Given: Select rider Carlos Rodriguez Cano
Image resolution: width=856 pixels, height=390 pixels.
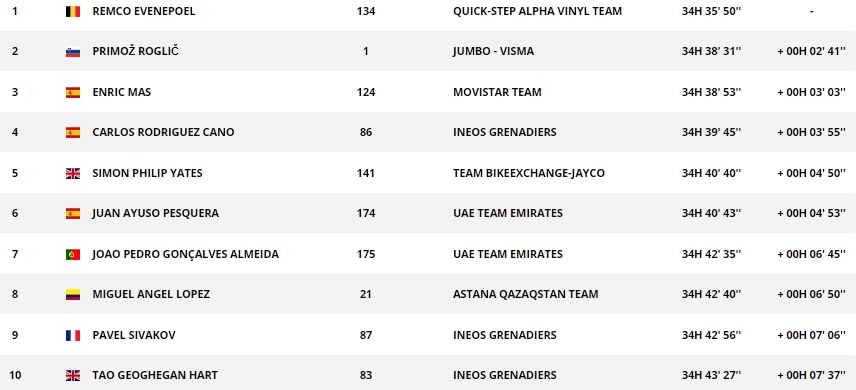Looking at the screenshot, I should [163, 132].
